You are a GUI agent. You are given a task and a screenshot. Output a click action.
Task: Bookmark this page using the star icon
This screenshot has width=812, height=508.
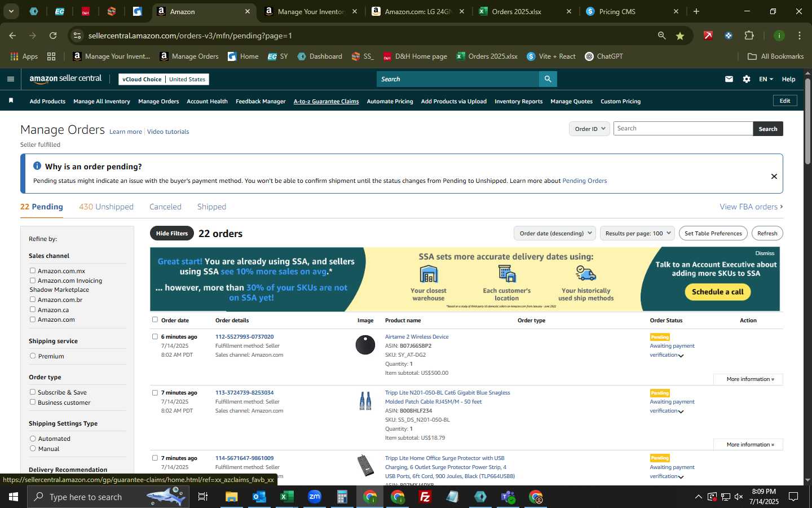tap(680, 36)
